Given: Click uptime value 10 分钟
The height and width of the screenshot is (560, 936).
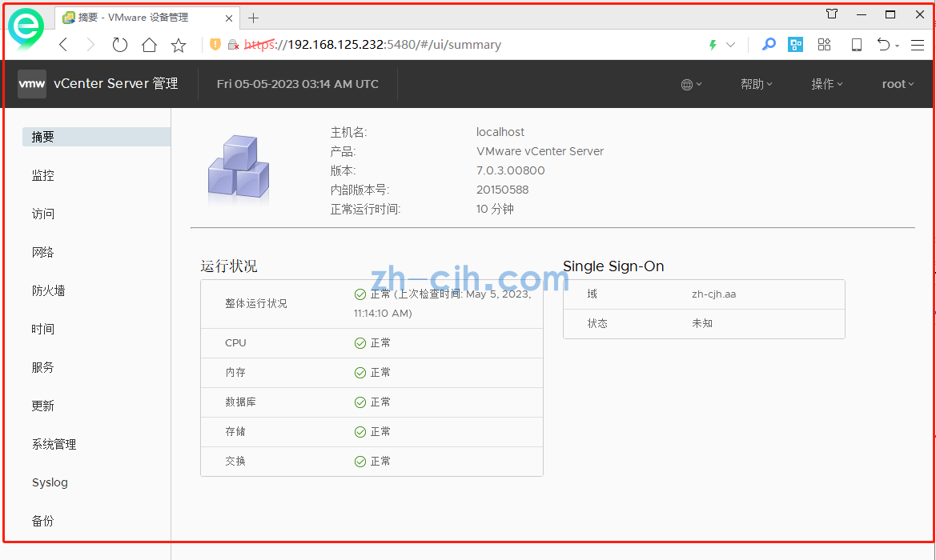Looking at the screenshot, I should point(495,209).
